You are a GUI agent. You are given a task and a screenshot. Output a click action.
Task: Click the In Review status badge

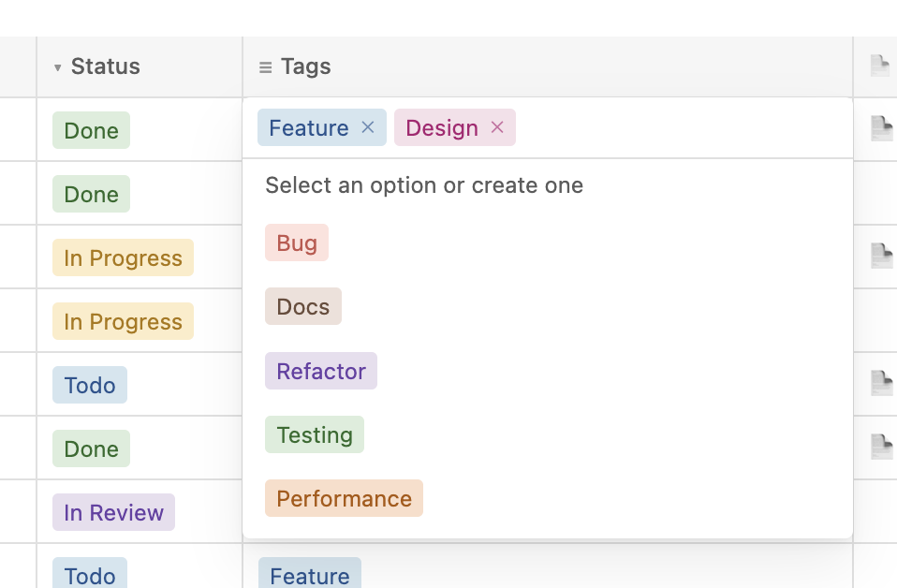pos(113,512)
